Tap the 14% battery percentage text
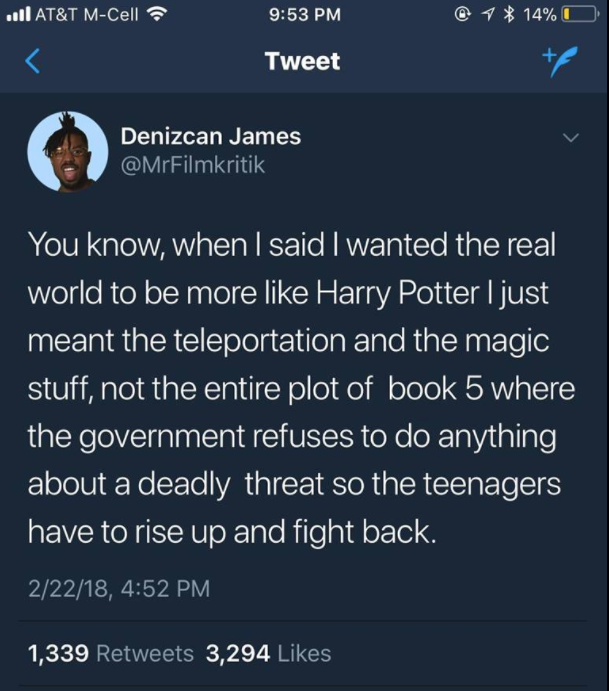 [539, 15]
